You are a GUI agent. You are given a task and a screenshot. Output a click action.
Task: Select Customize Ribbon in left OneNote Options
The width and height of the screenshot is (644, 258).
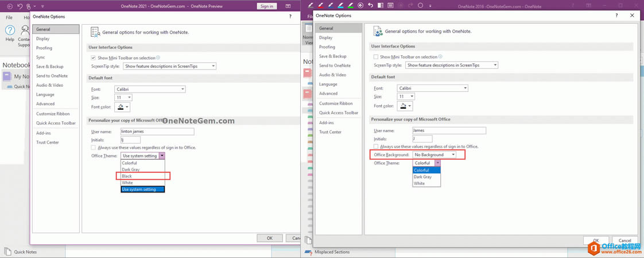pyautogui.click(x=56, y=114)
